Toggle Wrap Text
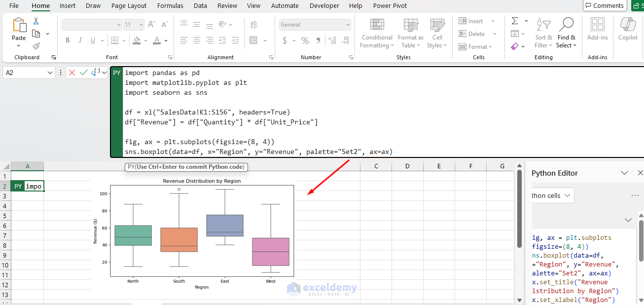Screen dimensions: 644x305 (x=254, y=24)
